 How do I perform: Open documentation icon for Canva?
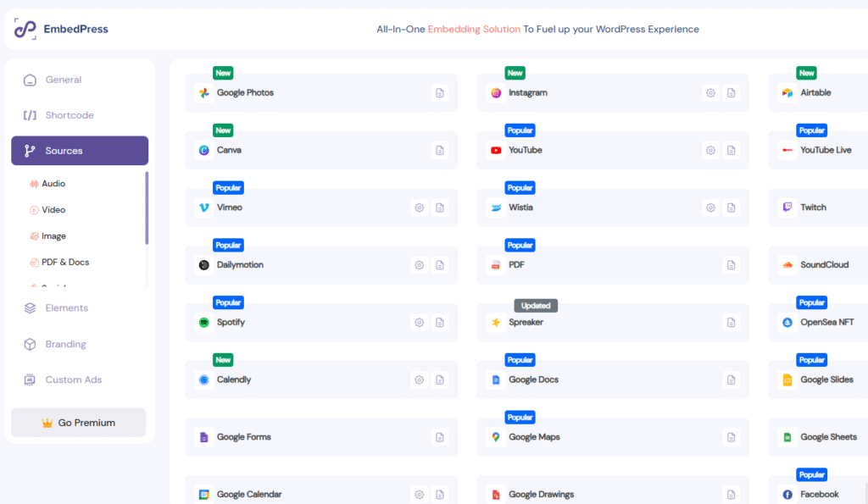(x=440, y=151)
